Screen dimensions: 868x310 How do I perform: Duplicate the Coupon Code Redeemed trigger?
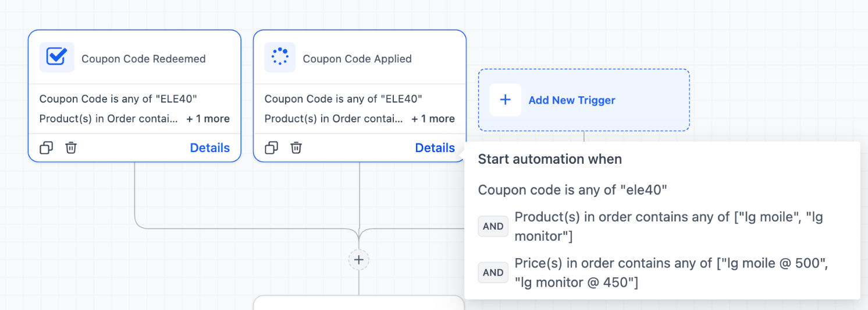[47, 148]
